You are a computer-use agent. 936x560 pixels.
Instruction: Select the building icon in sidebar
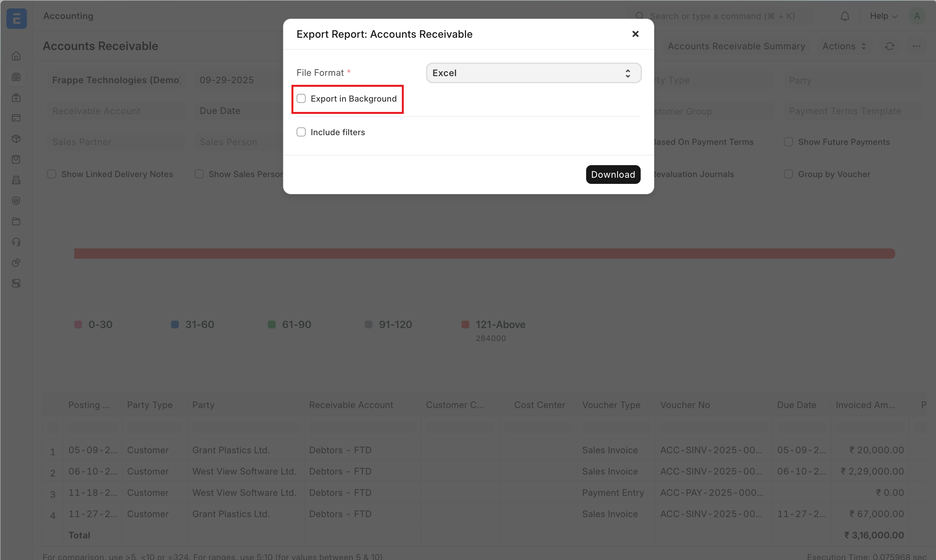pyautogui.click(x=16, y=180)
